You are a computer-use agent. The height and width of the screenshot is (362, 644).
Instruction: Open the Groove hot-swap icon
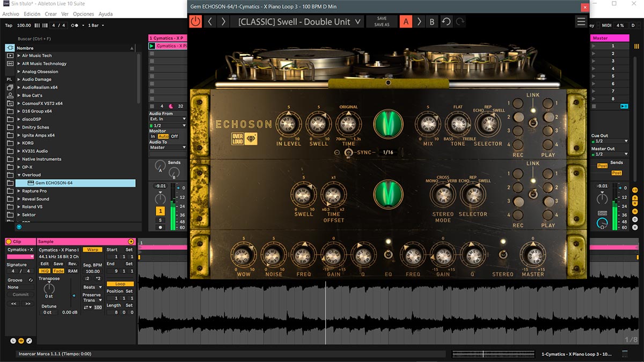(x=31, y=280)
